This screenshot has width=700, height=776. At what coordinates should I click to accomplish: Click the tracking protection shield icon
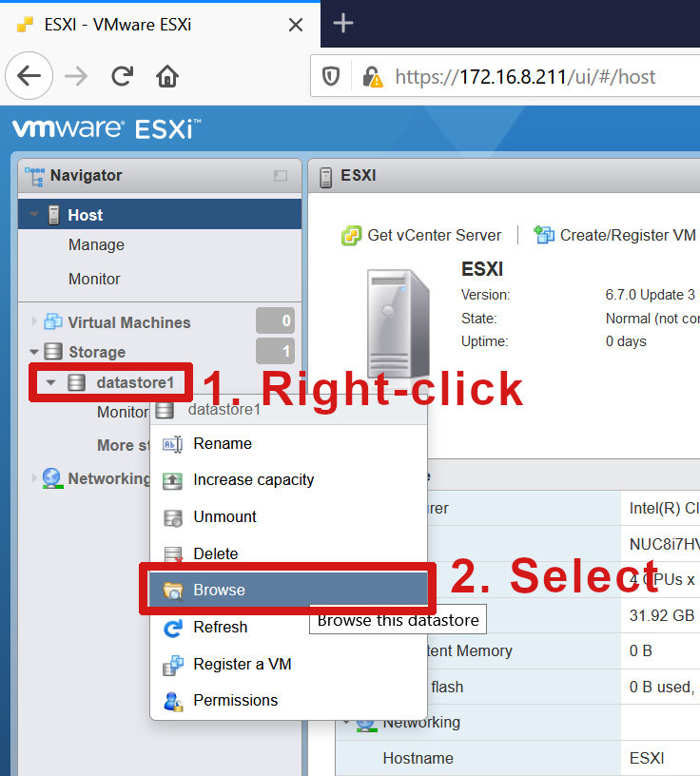coord(330,77)
